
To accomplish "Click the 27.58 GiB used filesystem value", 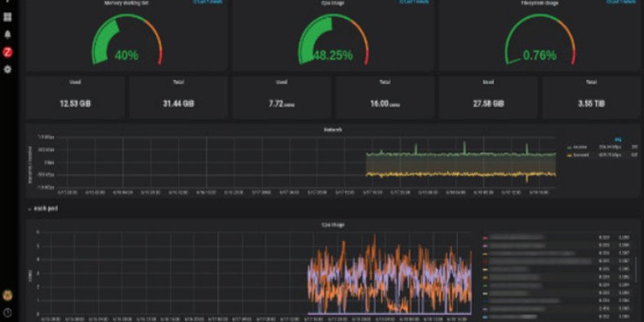I will click(488, 104).
